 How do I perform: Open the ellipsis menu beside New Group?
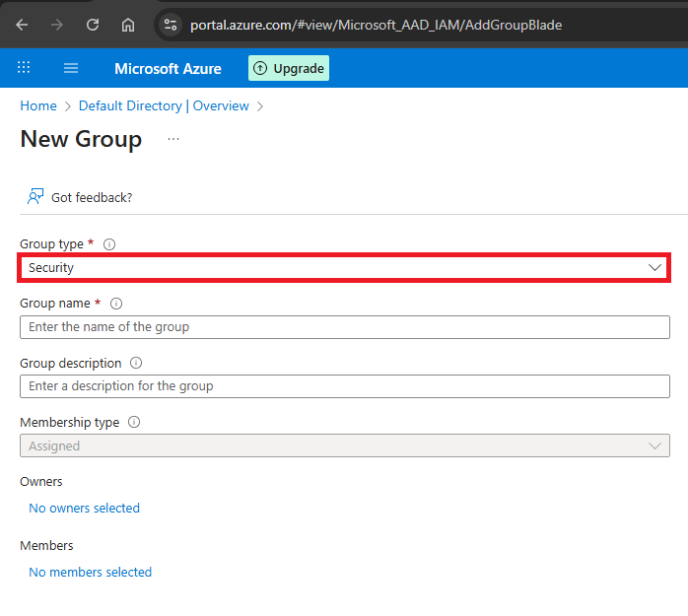coord(173,139)
